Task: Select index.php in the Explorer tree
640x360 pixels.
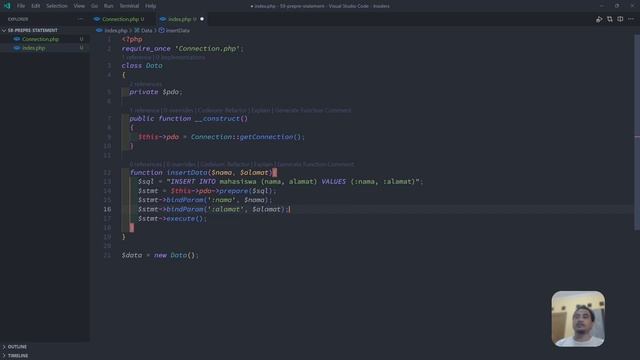Action: 34,48
